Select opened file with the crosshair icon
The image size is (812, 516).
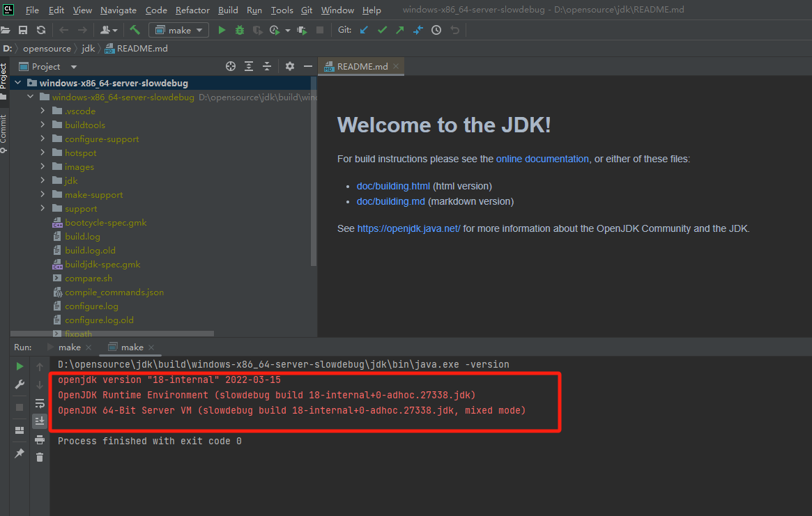[x=231, y=66]
